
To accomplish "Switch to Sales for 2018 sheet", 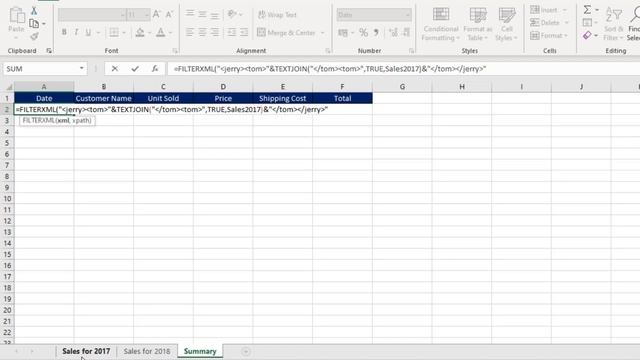I will coord(147,351).
